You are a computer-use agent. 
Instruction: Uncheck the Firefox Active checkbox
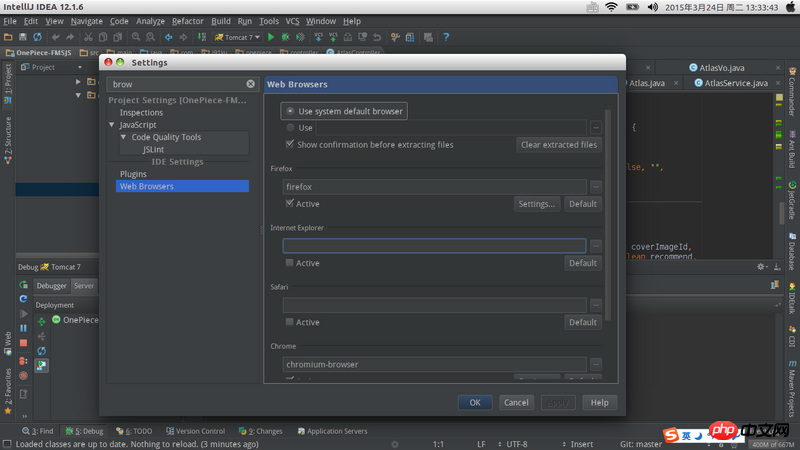[x=290, y=204]
